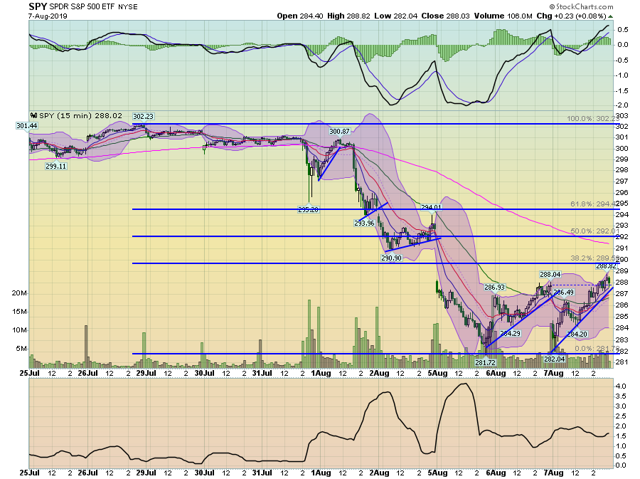Click the -2.0 MACD axis value
640x479 pixels.
pyautogui.click(x=622, y=106)
